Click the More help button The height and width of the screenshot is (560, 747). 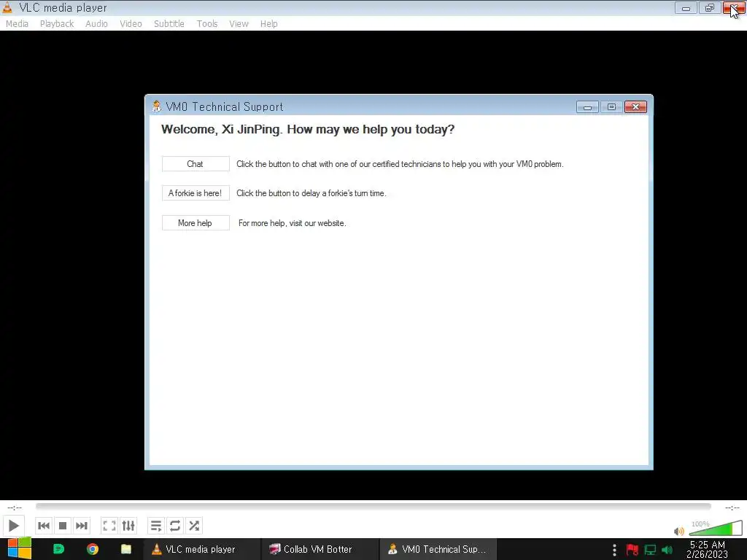tap(196, 223)
